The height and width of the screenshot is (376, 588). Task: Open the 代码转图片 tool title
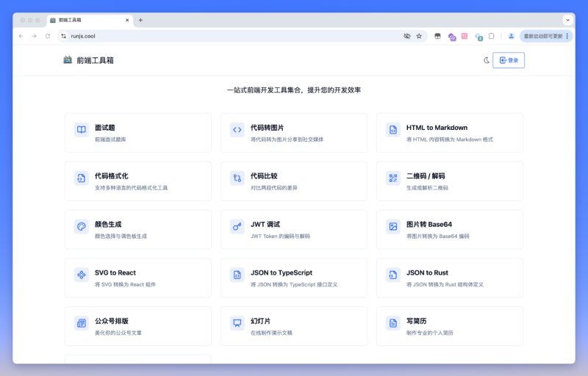click(267, 128)
